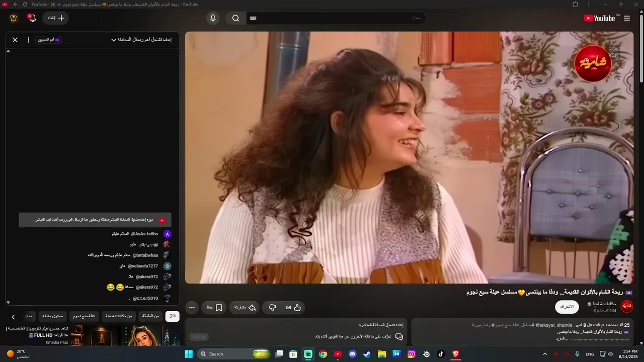Image resolution: width=644 pixels, height=362 pixels.
Task: Open the ENG language switcher
Action: point(590,354)
